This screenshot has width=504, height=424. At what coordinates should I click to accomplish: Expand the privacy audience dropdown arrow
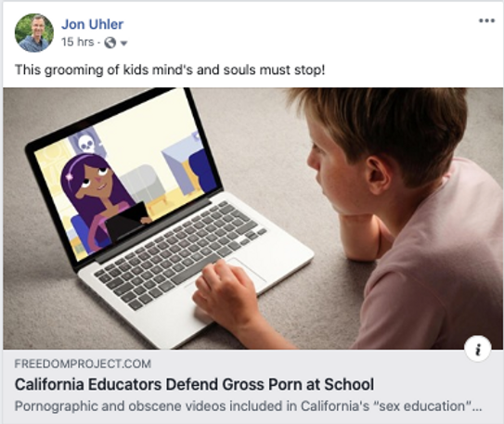click(123, 43)
